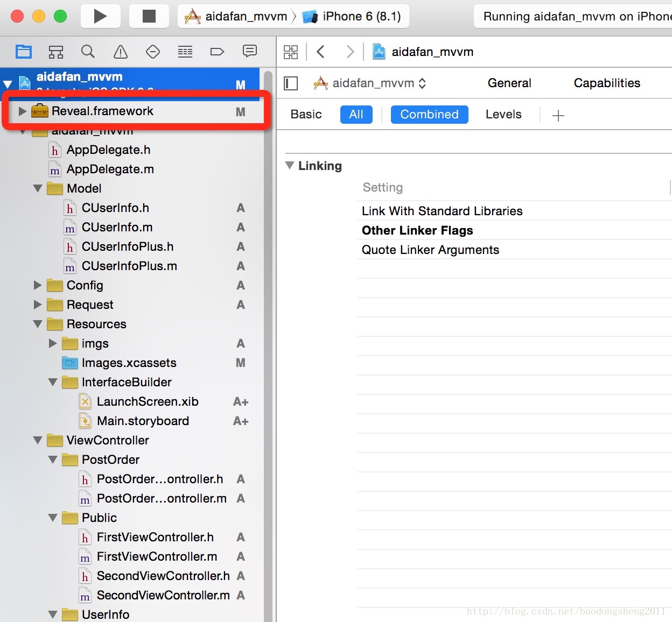The width and height of the screenshot is (672, 622).
Task: Toggle the targets list sidebar icon
Action: click(x=291, y=83)
